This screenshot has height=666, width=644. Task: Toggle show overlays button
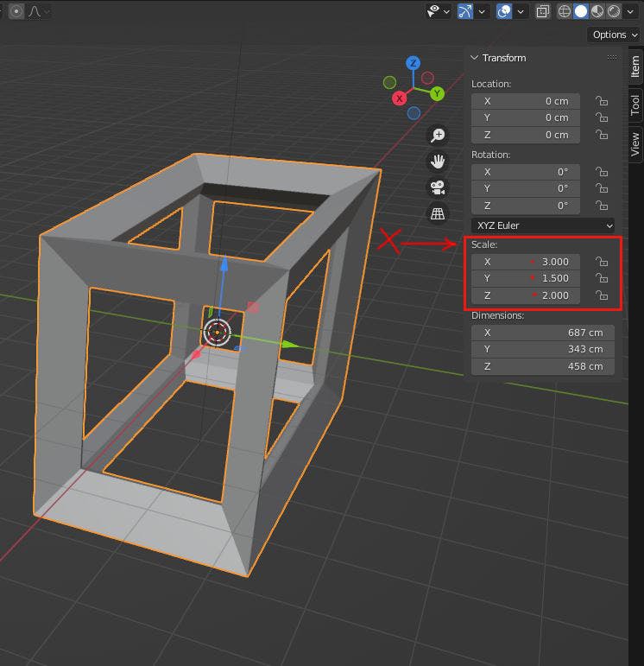pos(504,11)
